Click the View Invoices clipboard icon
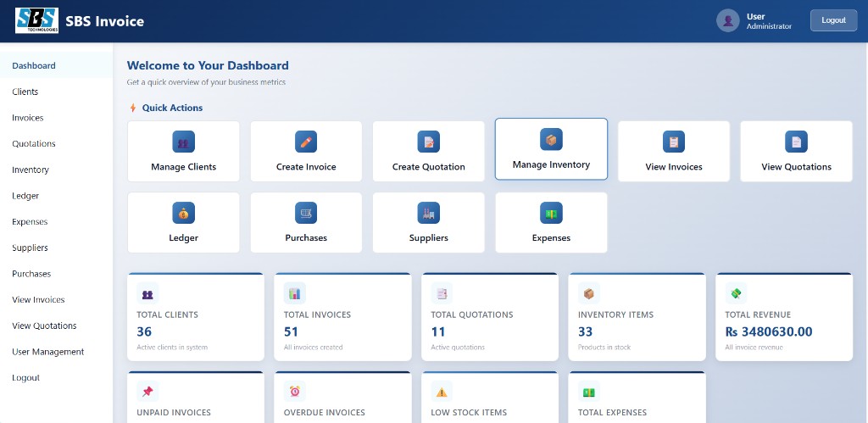Image resolution: width=868 pixels, height=423 pixels. coord(674,142)
